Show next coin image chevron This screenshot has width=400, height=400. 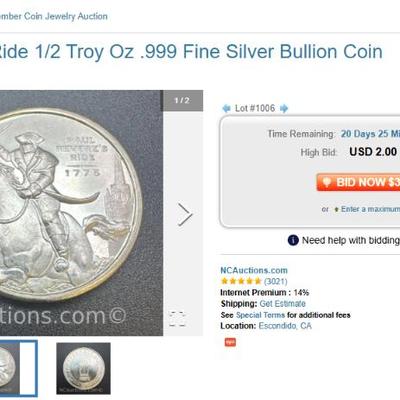pos(185,215)
